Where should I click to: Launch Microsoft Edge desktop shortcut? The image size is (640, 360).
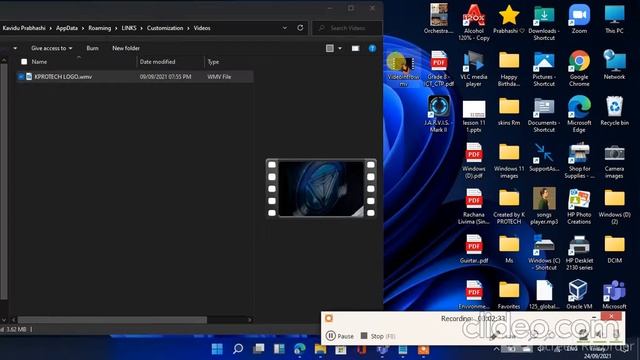[579, 114]
